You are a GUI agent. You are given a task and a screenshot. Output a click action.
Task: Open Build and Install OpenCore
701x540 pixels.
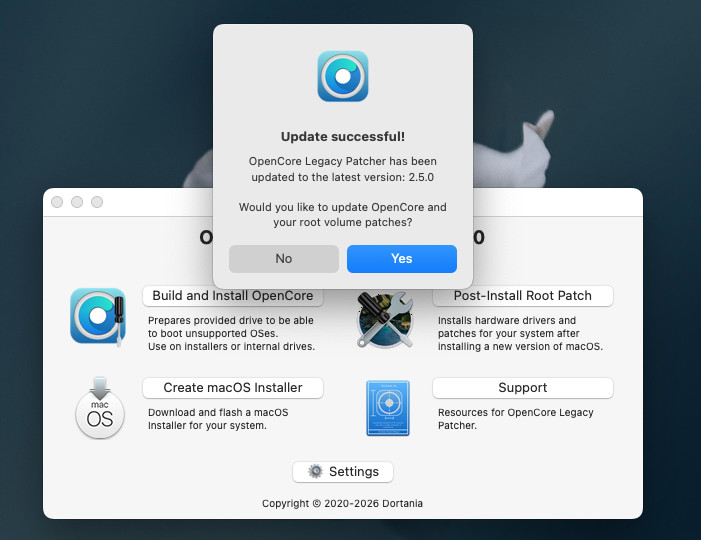[232, 296]
